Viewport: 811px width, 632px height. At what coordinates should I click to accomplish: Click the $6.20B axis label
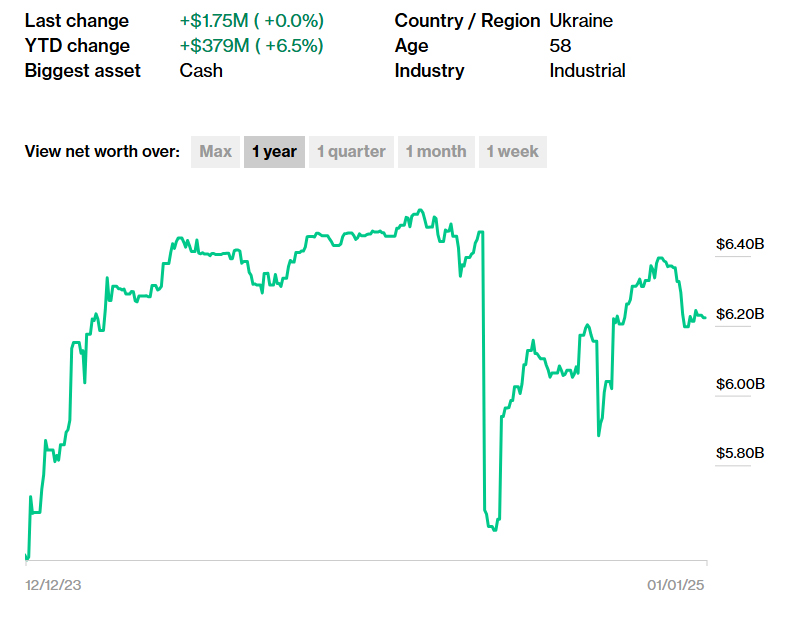pos(740,314)
